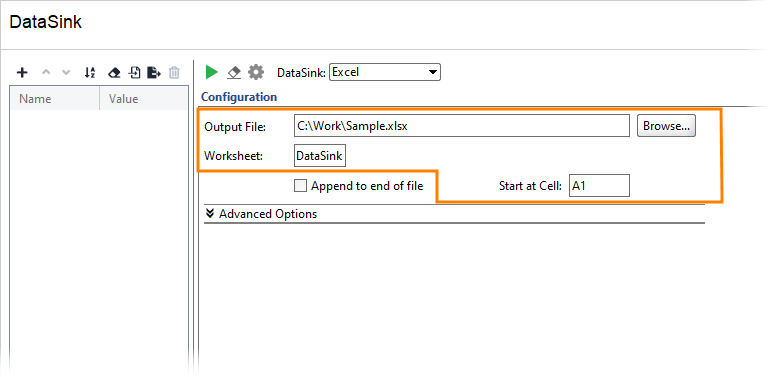Click the Worksheet name field
The width and height of the screenshot is (772, 377).
click(320, 156)
